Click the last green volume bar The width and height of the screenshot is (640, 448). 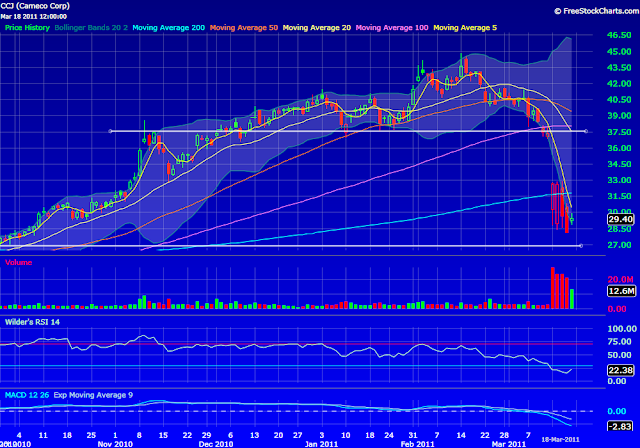tap(572, 299)
